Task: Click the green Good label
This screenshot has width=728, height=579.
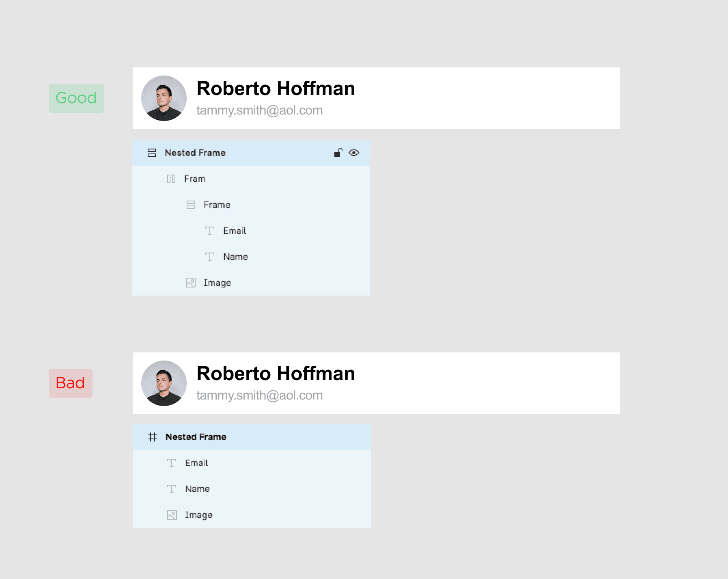Action: [76, 98]
